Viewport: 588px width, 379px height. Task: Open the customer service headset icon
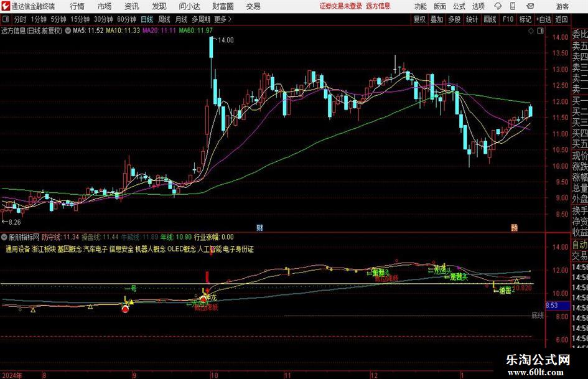coord(498,6)
